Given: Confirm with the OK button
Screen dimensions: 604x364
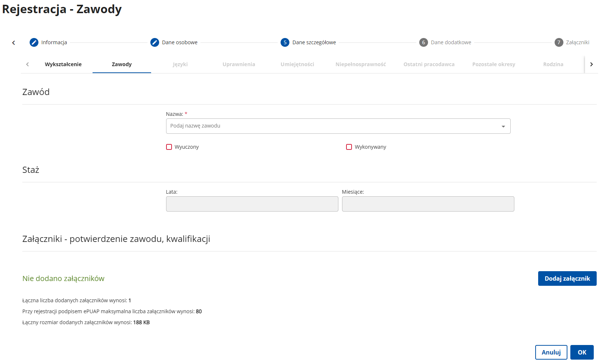Looking at the screenshot, I should (x=582, y=352).
